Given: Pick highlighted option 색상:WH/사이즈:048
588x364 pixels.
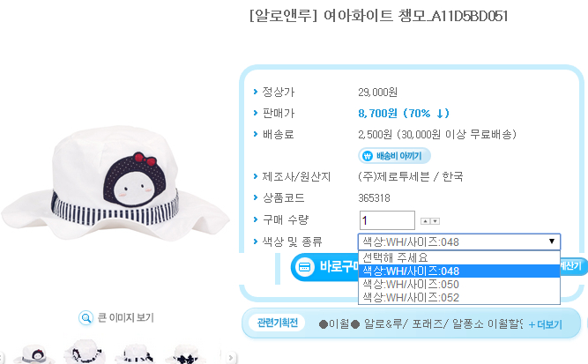Looking at the screenshot, I should coord(459,271).
